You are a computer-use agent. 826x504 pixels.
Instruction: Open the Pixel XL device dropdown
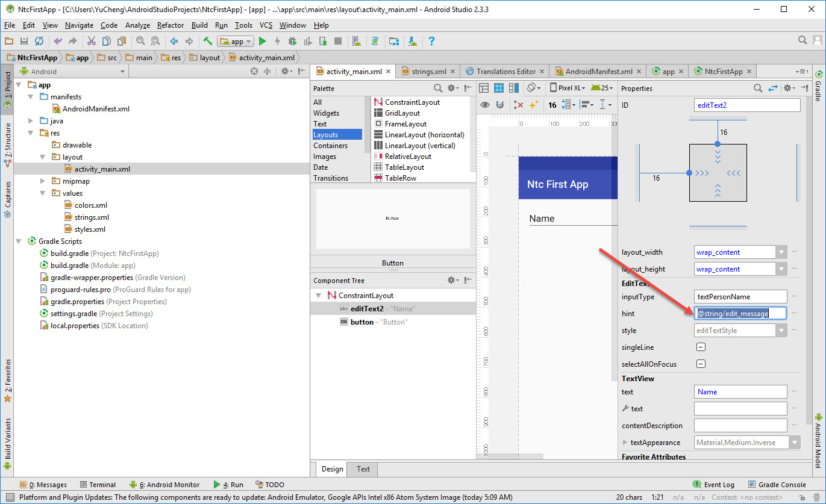[568, 88]
